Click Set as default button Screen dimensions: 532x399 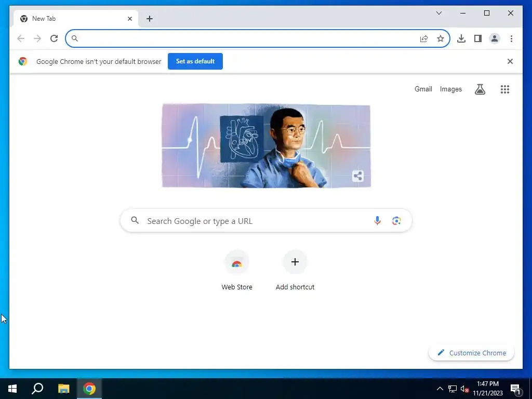click(x=195, y=61)
